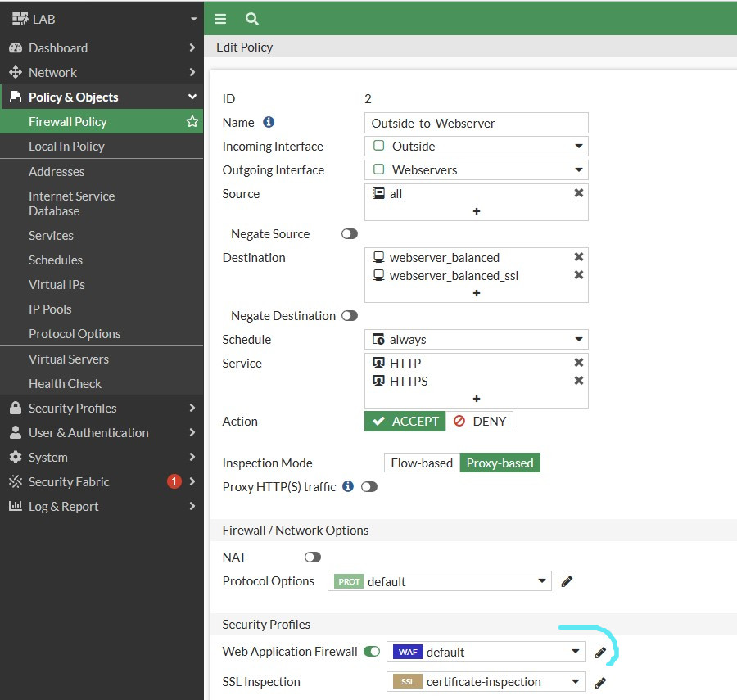This screenshot has width=737, height=700.
Task: Open the Health Check page
Action: click(x=102, y=383)
